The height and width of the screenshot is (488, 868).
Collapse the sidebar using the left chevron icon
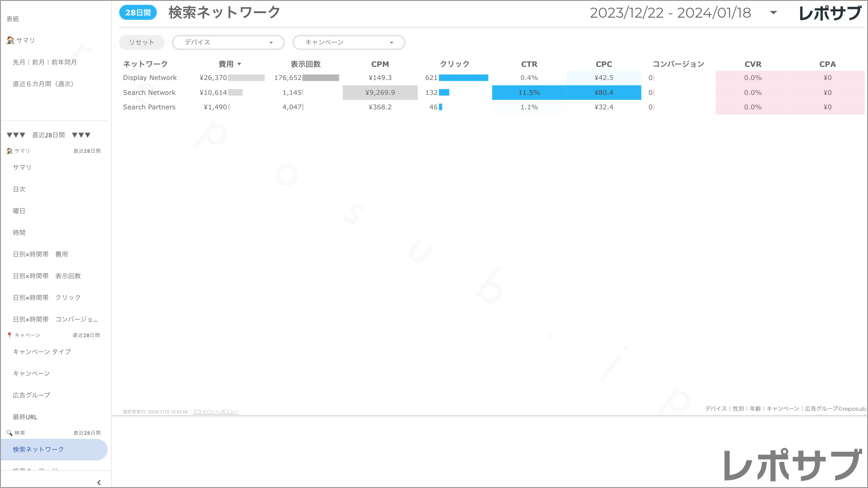99,482
